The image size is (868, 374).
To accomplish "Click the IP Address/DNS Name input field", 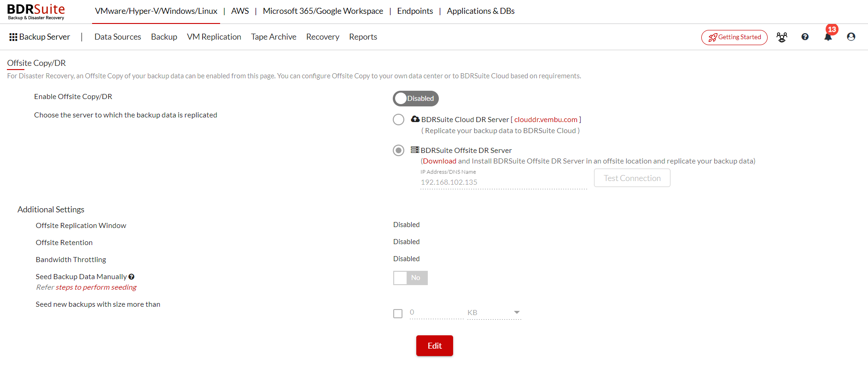I will pos(504,182).
